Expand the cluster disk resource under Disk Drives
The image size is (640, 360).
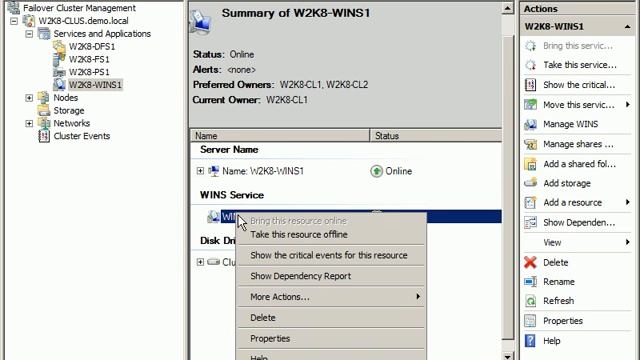point(200,262)
